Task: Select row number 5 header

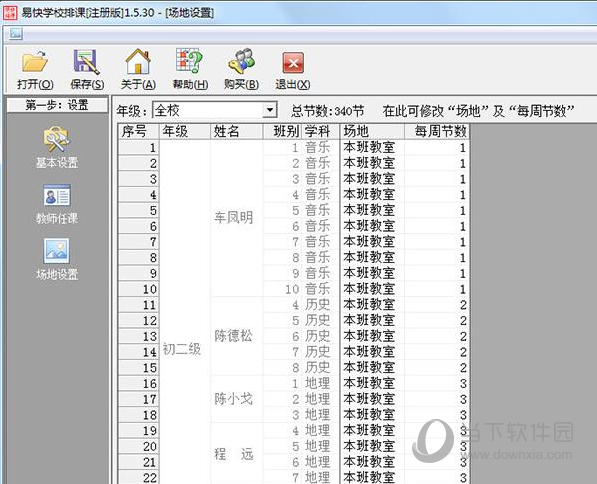Action: [x=138, y=211]
